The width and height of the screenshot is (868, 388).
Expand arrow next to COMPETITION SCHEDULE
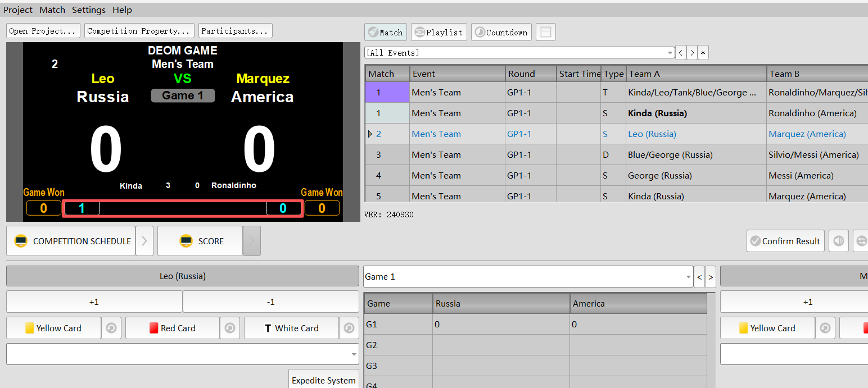click(x=144, y=241)
